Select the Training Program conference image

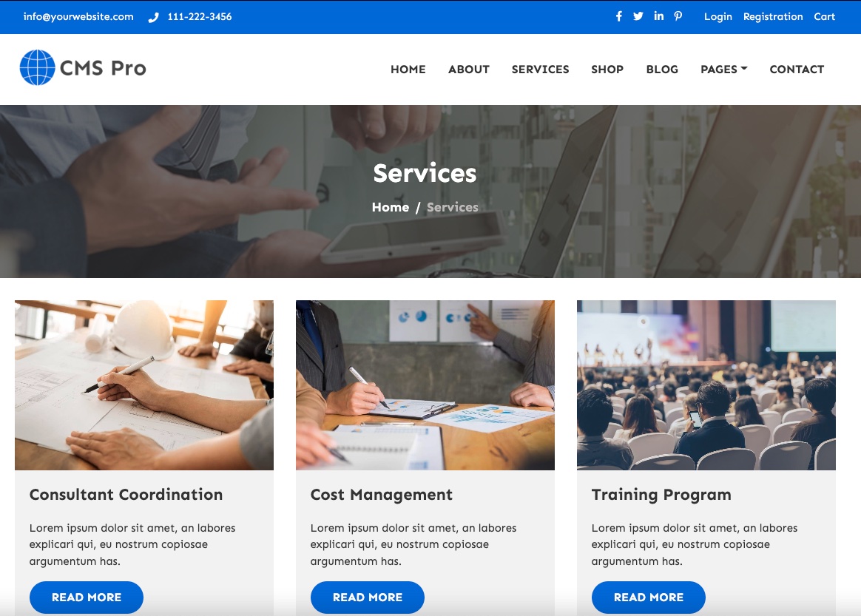[x=706, y=385]
